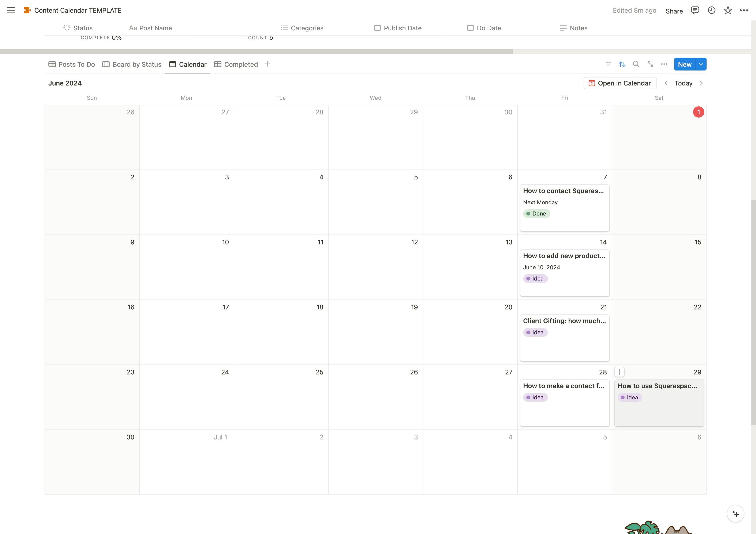The height and width of the screenshot is (534, 756).
Task: Click the Open in Calendar button
Action: click(x=620, y=83)
